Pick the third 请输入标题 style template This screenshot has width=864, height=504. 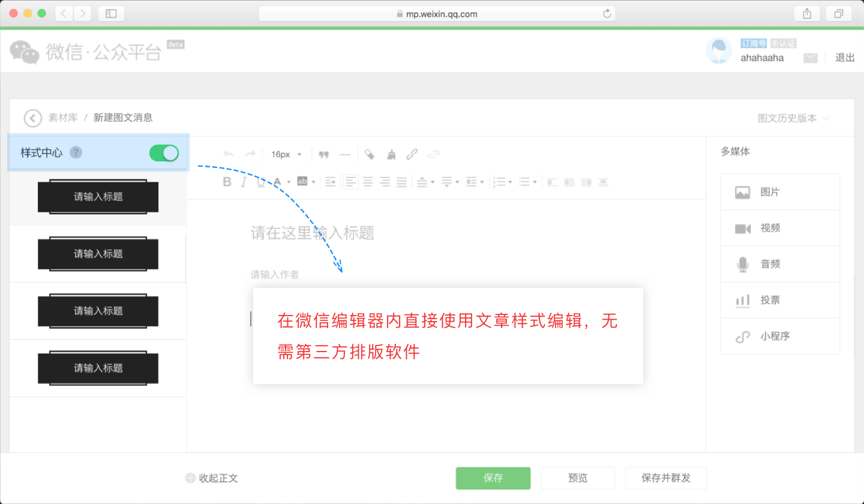(98, 311)
